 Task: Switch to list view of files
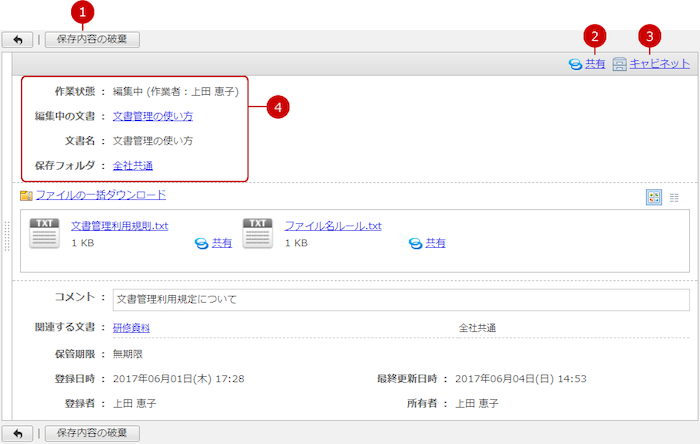674,198
